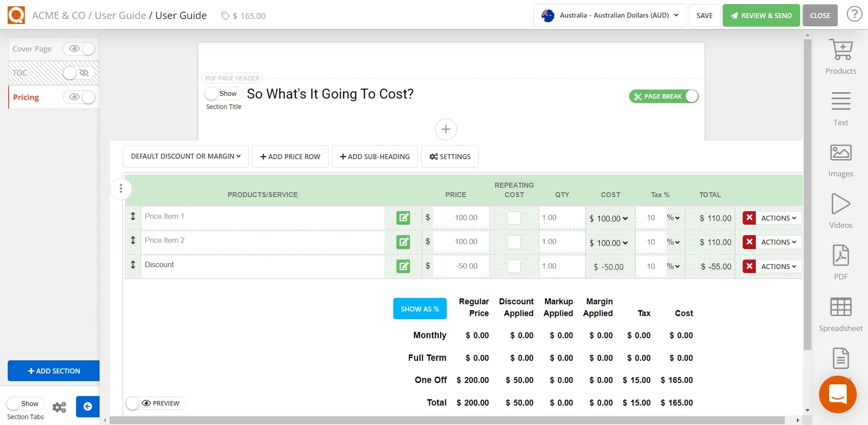Open the DEFAULT DISCOUNT OR MARGIN dropdown

pyautogui.click(x=186, y=156)
